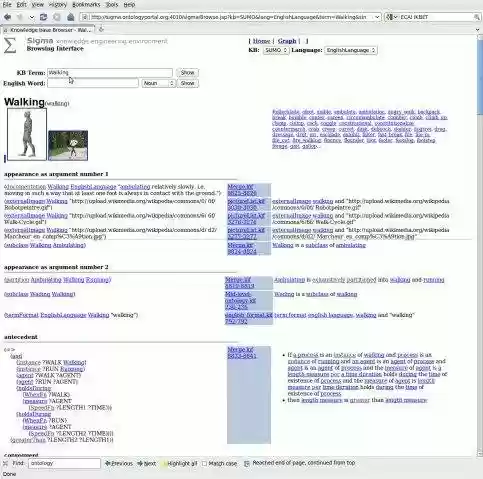This screenshot has width=483, height=479.
Task: Click 'appearance as argument number 1' heading
Action: tap(56, 174)
